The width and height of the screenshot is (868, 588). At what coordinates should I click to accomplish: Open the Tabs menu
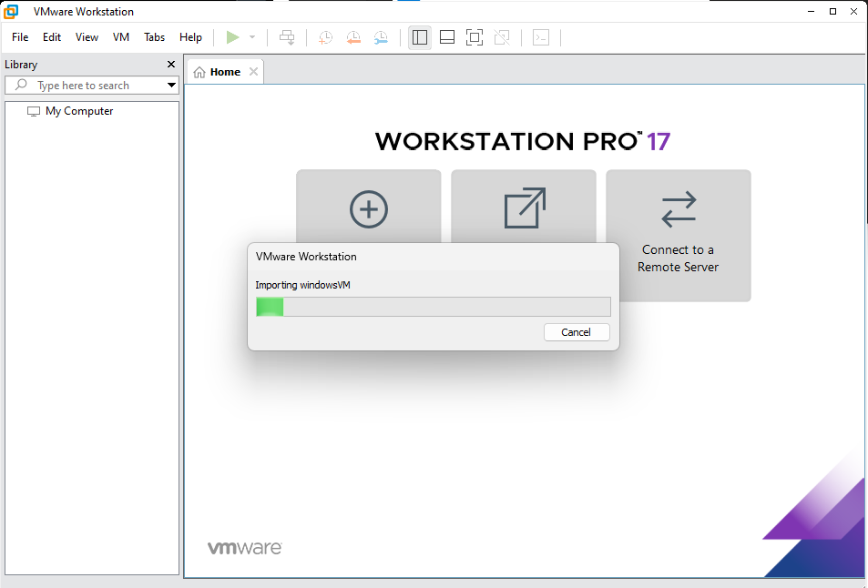click(155, 37)
